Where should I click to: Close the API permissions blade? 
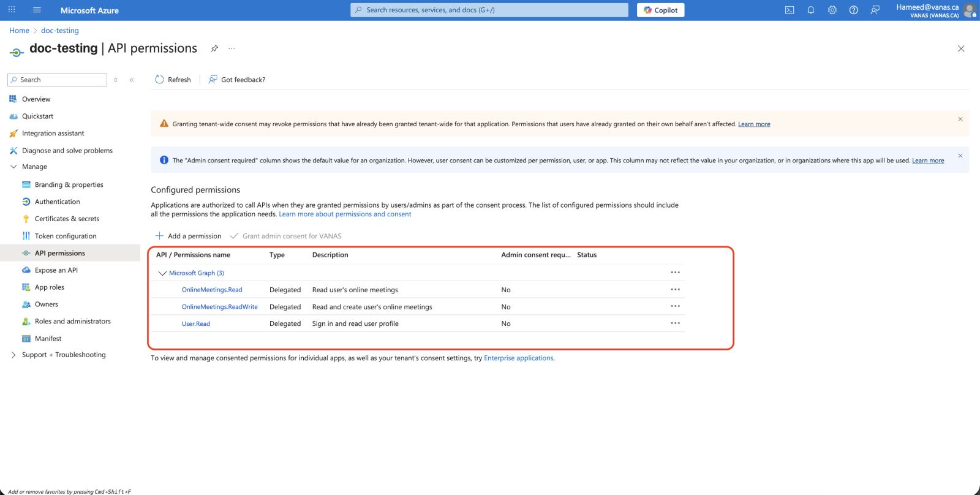pos(961,48)
